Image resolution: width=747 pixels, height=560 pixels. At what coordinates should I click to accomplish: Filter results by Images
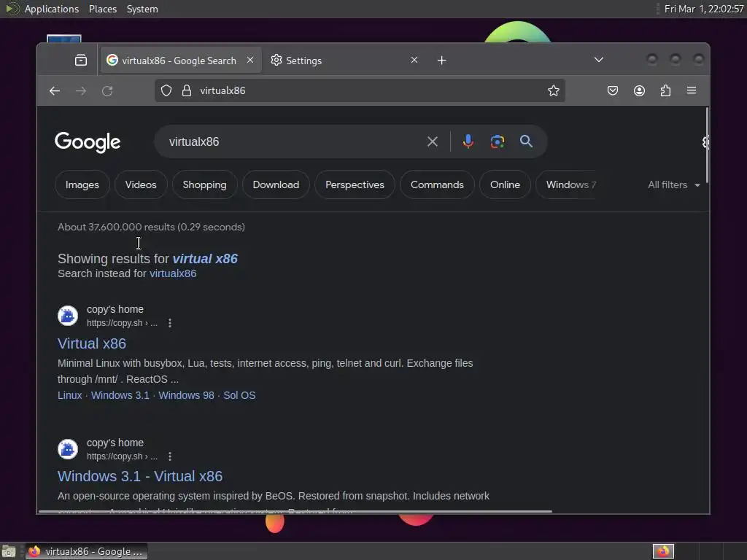click(82, 184)
